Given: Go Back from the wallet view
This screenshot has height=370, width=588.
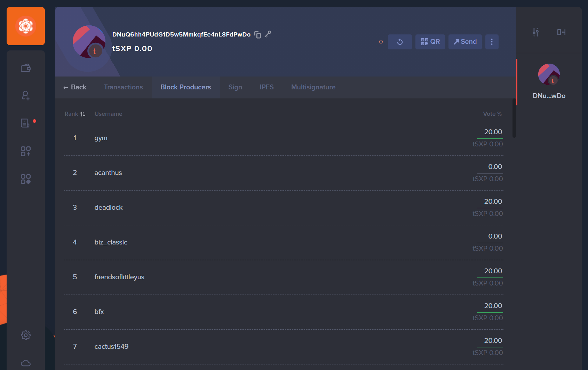Looking at the screenshot, I should click(x=75, y=87).
